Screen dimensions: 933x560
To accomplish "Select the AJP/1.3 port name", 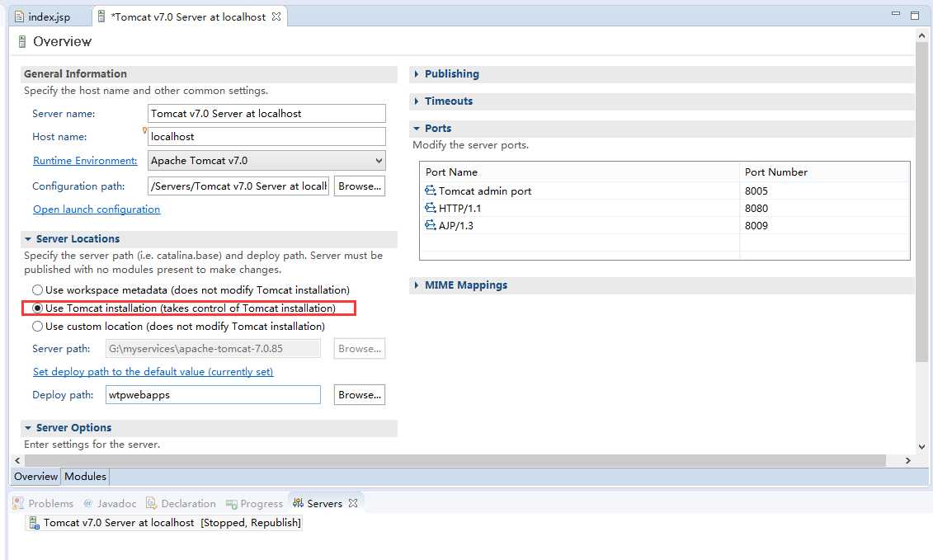I will point(456,225).
